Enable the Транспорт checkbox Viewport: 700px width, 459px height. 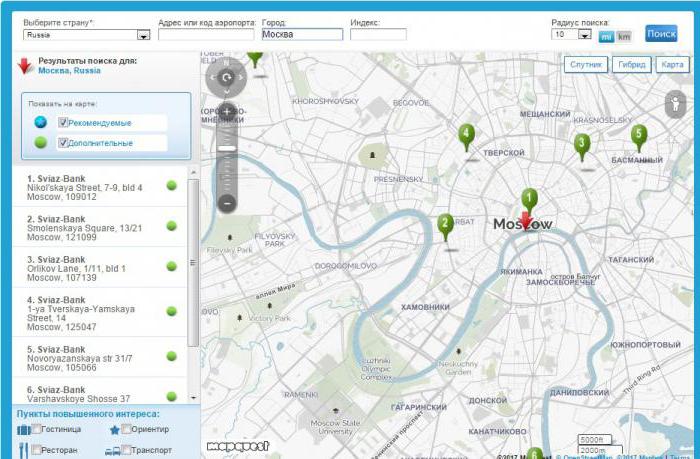pos(126,449)
